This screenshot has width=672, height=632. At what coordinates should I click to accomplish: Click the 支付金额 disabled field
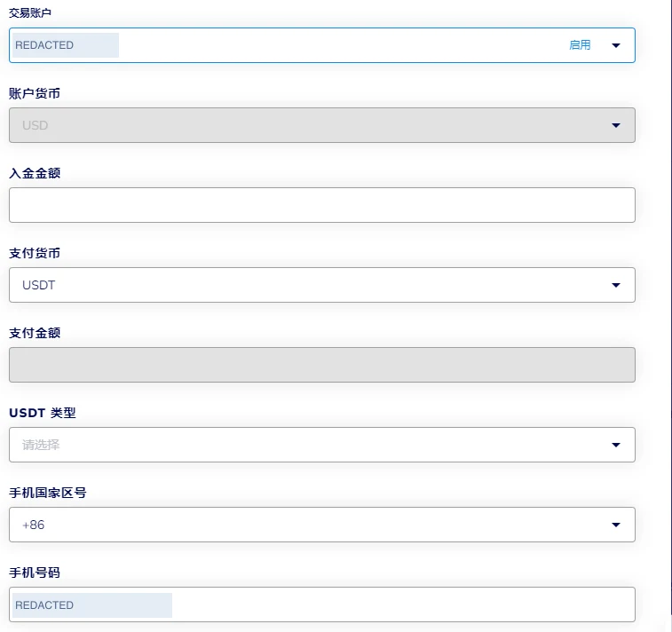point(322,365)
